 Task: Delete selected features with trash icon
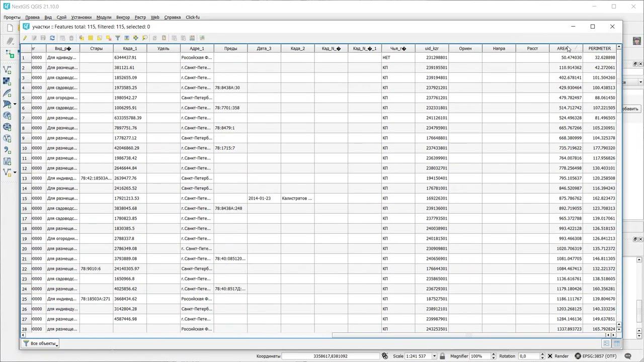coord(71,38)
